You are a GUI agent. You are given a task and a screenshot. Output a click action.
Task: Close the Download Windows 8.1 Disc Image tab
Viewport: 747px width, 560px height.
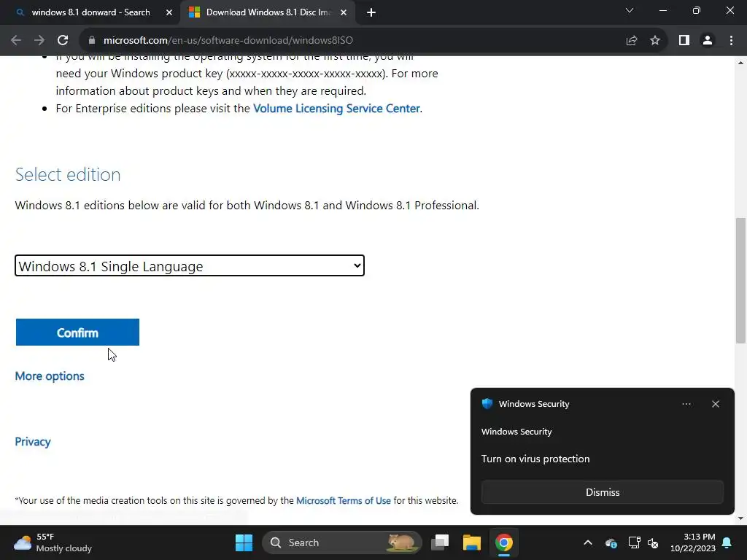point(344,12)
